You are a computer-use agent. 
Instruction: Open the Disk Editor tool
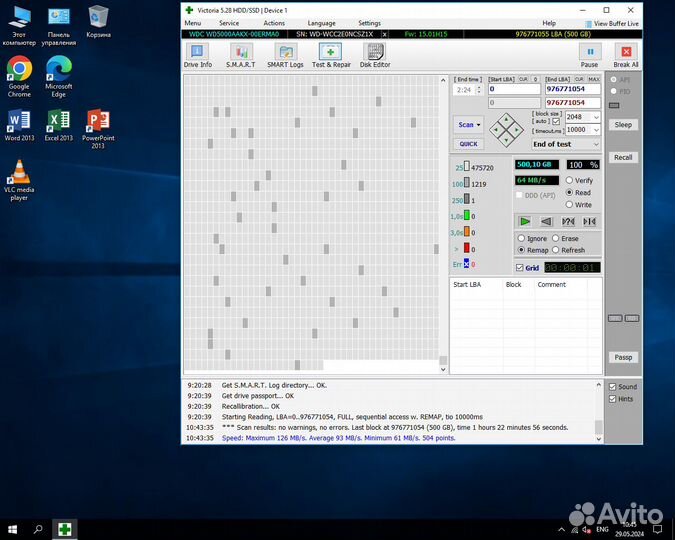[375, 55]
